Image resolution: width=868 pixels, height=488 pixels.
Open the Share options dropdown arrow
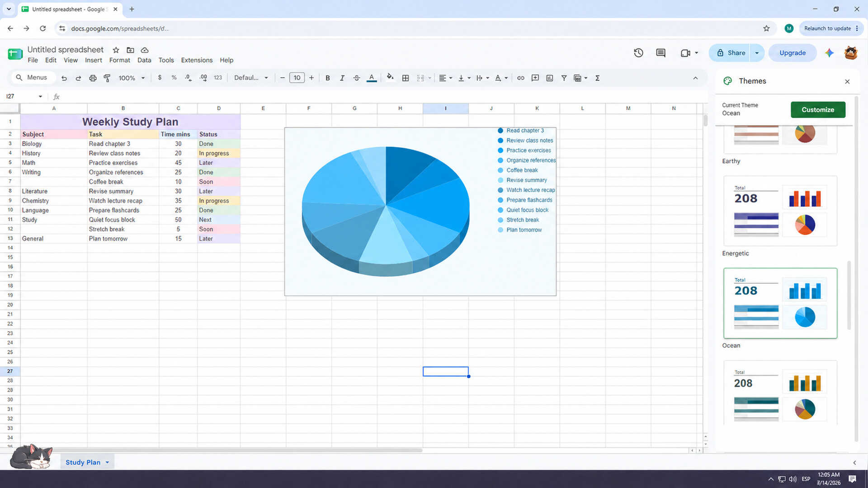[x=757, y=53]
